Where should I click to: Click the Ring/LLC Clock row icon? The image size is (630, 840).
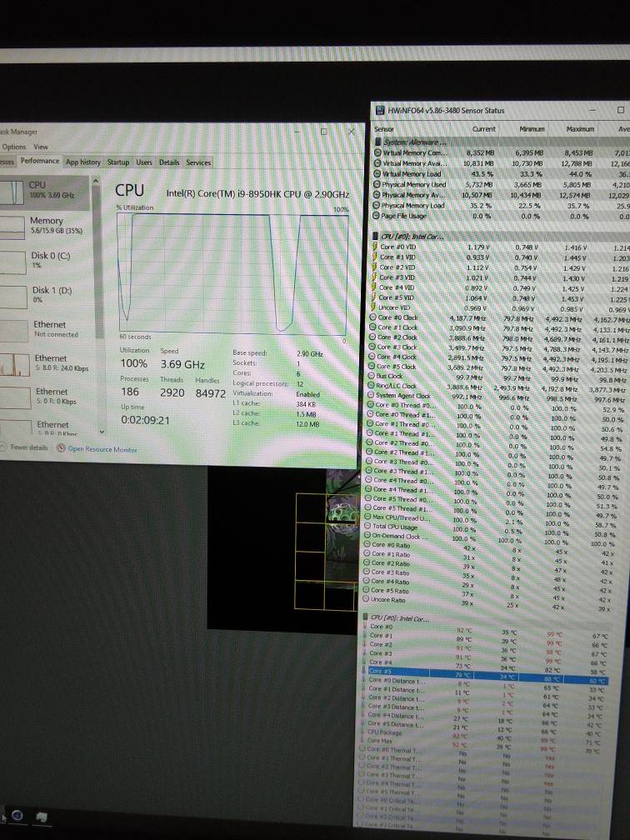[372, 386]
